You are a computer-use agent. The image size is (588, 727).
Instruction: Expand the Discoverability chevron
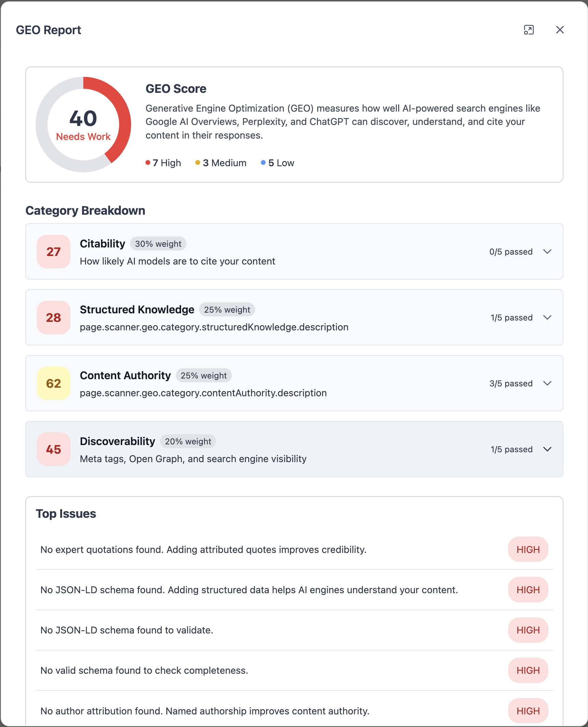pyautogui.click(x=547, y=449)
